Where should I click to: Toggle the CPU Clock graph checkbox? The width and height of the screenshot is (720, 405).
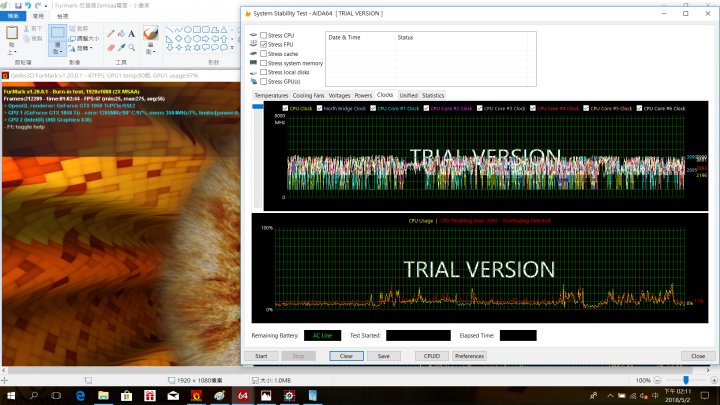285,108
